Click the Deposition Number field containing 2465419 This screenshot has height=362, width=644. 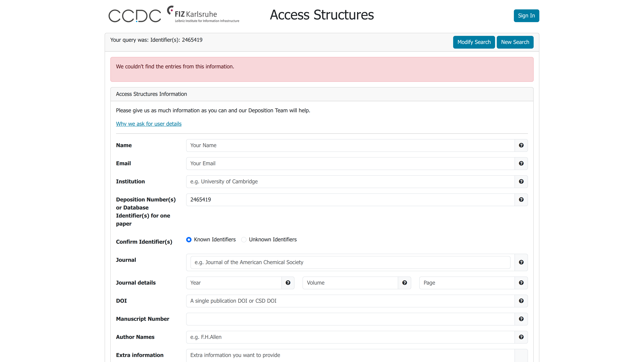[x=350, y=200]
